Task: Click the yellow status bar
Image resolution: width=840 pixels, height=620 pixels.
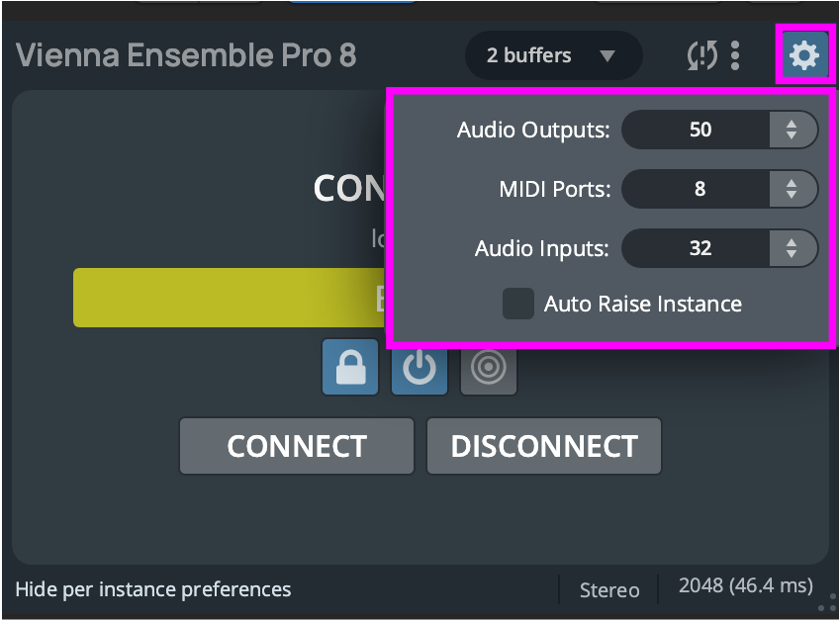Action: (228, 298)
